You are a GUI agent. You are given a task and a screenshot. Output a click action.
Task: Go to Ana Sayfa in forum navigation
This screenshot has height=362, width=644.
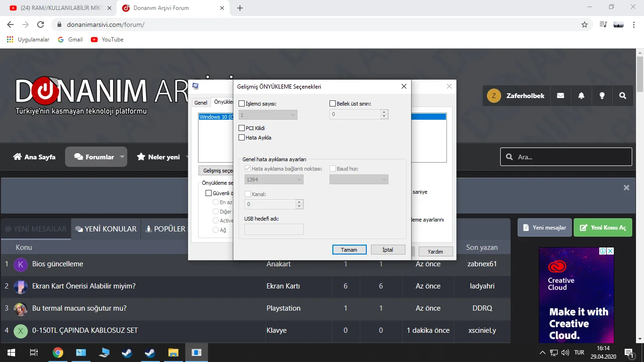34,157
